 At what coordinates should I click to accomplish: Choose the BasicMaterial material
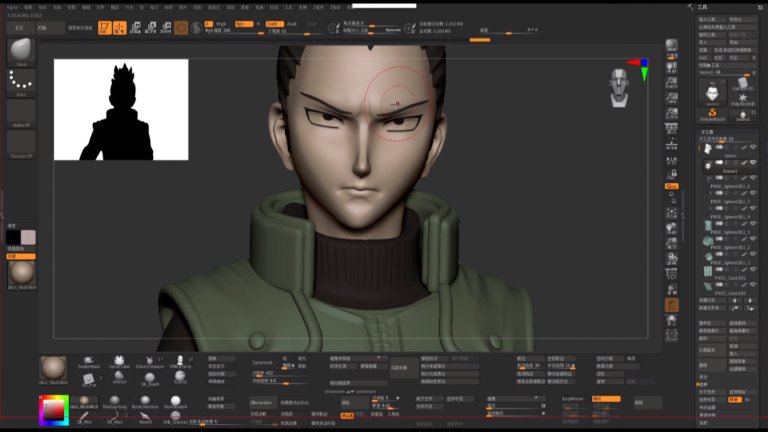pyautogui.click(x=145, y=403)
